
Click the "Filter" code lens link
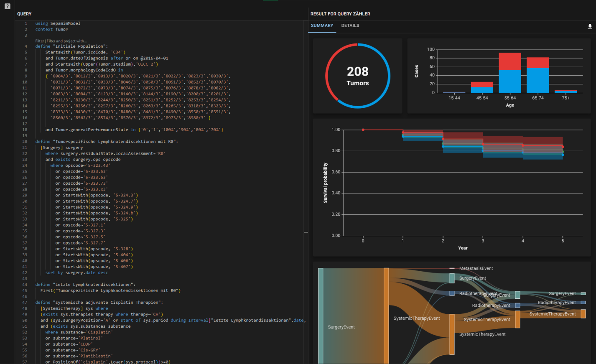click(40, 41)
